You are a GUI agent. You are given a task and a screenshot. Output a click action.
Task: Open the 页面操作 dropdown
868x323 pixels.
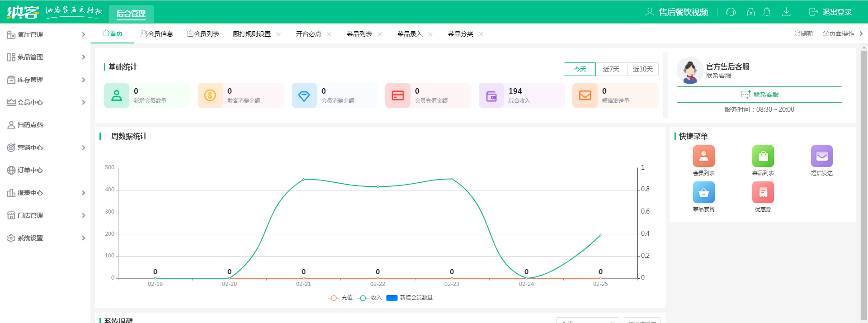pos(839,33)
